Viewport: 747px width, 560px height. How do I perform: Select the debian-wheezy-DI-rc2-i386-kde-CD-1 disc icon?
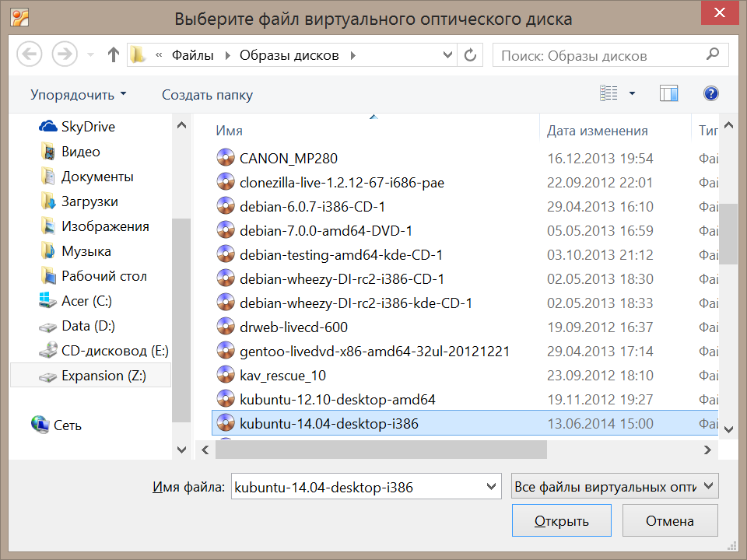click(x=226, y=303)
